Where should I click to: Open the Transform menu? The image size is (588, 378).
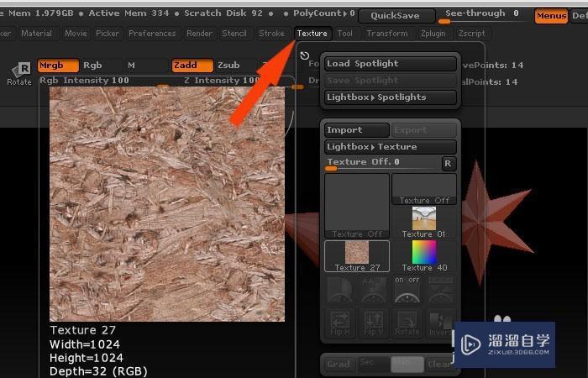click(x=387, y=34)
